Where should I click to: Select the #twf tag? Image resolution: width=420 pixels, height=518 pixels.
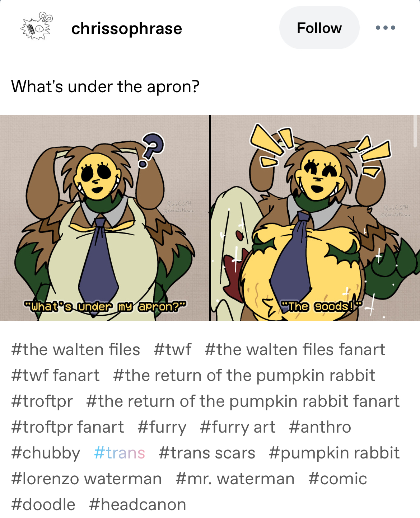coord(173,349)
